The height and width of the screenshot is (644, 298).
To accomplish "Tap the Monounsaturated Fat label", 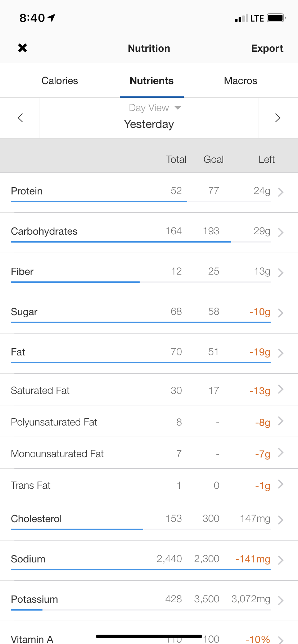I will click(57, 454).
